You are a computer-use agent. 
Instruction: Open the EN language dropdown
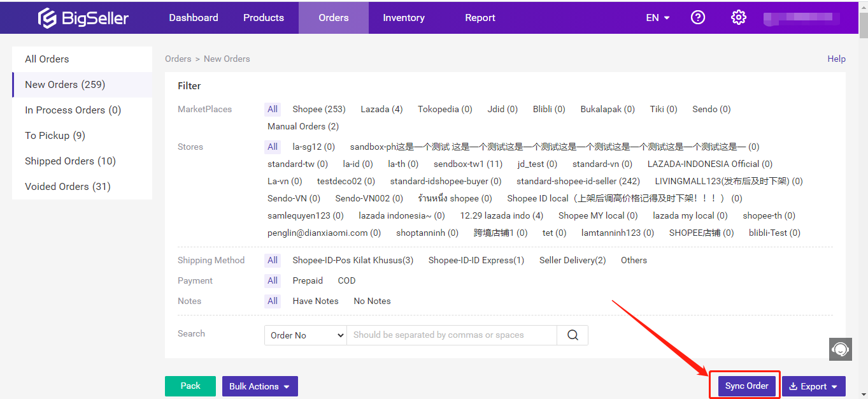pos(658,18)
